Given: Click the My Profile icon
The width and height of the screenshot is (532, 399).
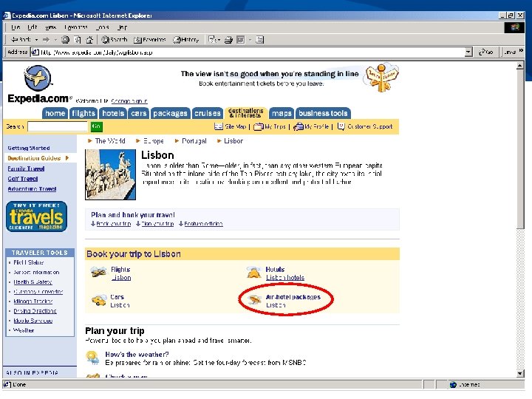Looking at the screenshot, I should tap(299, 126).
